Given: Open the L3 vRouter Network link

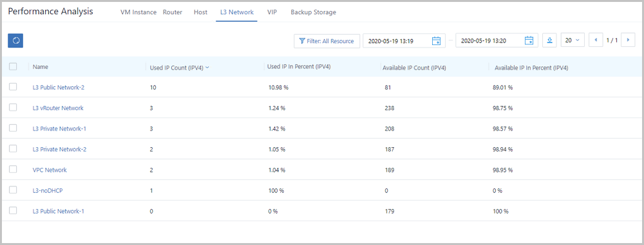Looking at the screenshot, I should coord(58,108).
